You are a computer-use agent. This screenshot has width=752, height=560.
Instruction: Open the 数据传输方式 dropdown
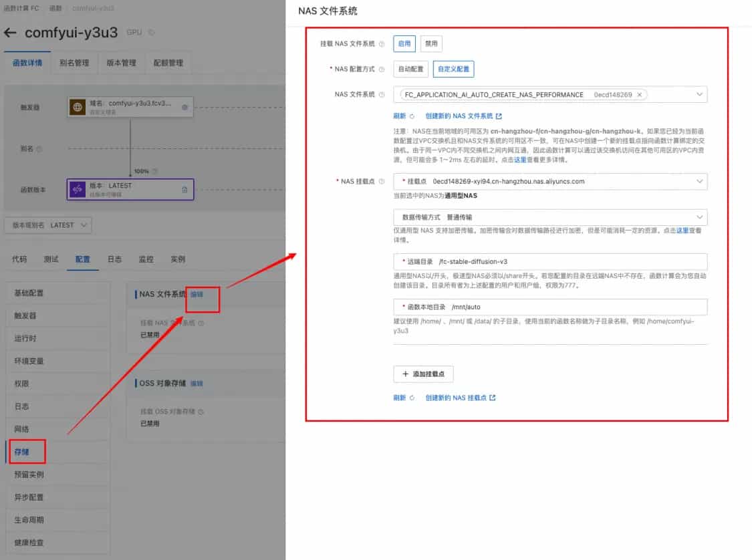pos(699,217)
